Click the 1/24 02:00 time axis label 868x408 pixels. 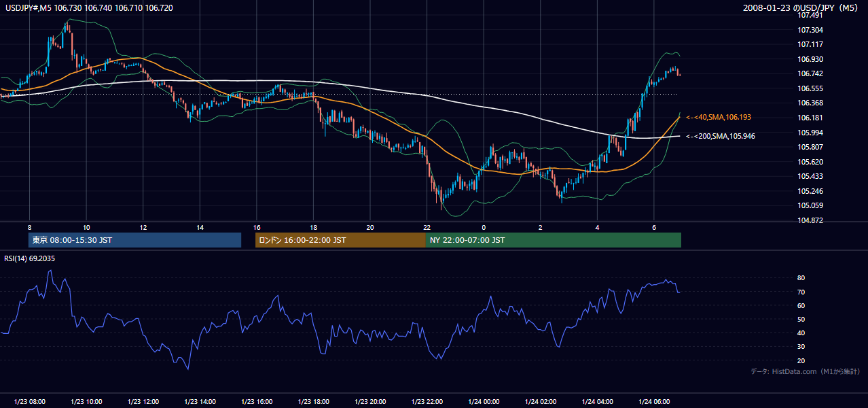540,402
